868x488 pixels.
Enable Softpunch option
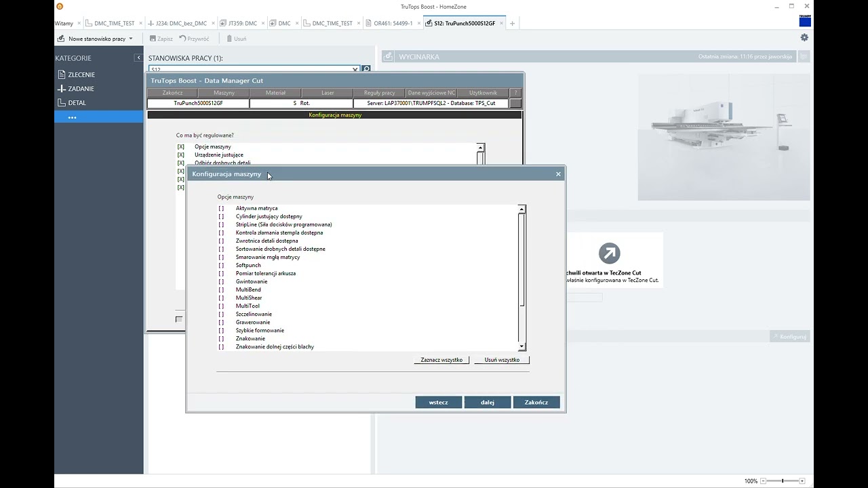[221, 265]
